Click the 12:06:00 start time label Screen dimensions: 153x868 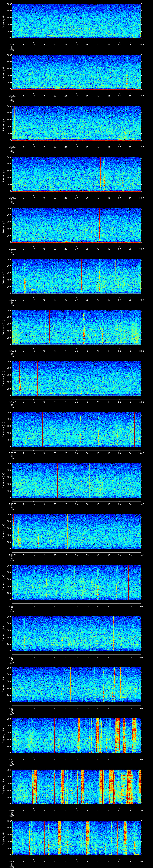(12, 300)
